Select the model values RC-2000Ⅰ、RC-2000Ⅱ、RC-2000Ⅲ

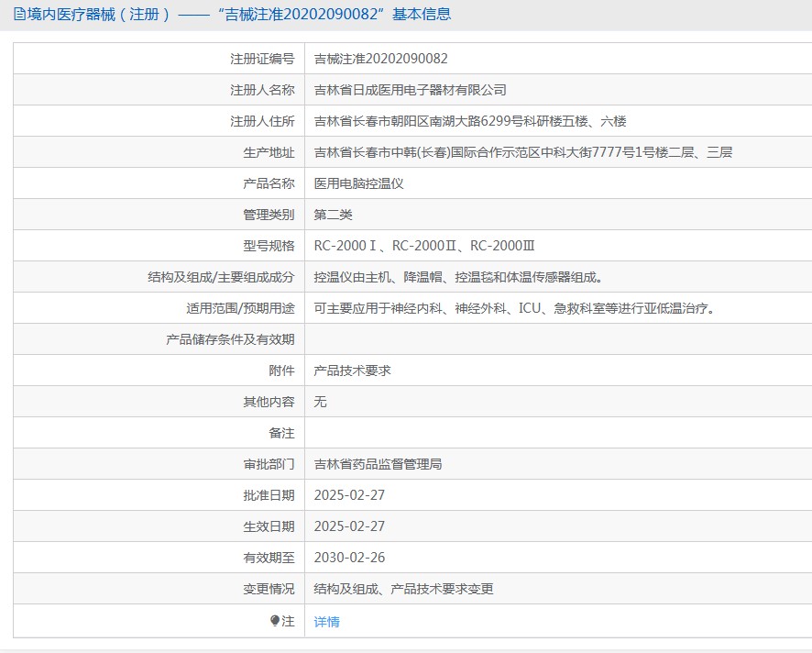pyautogui.click(x=424, y=246)
